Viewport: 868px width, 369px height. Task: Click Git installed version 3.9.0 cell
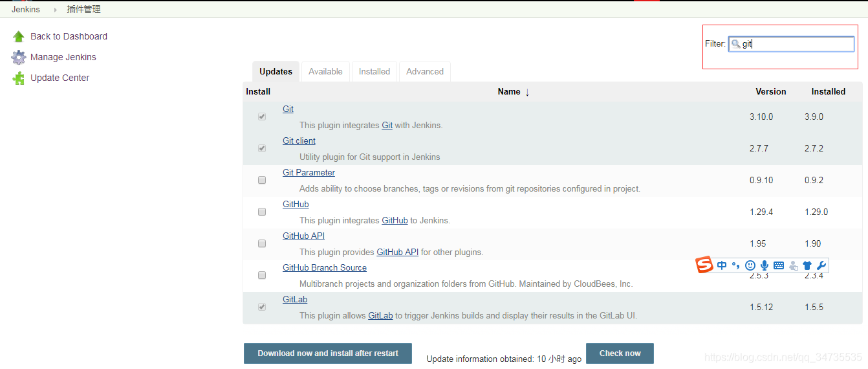[814, 117]
